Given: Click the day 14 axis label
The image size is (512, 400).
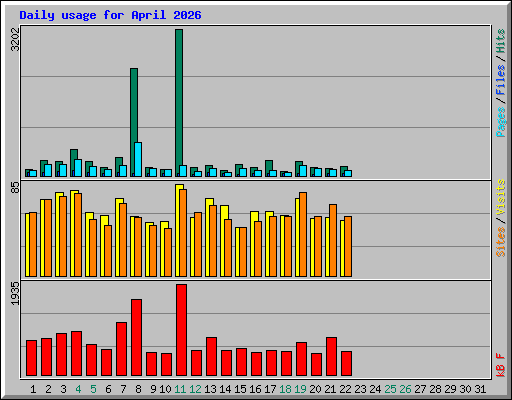Looking at the screenshot, I should click(x=225, y=389).
